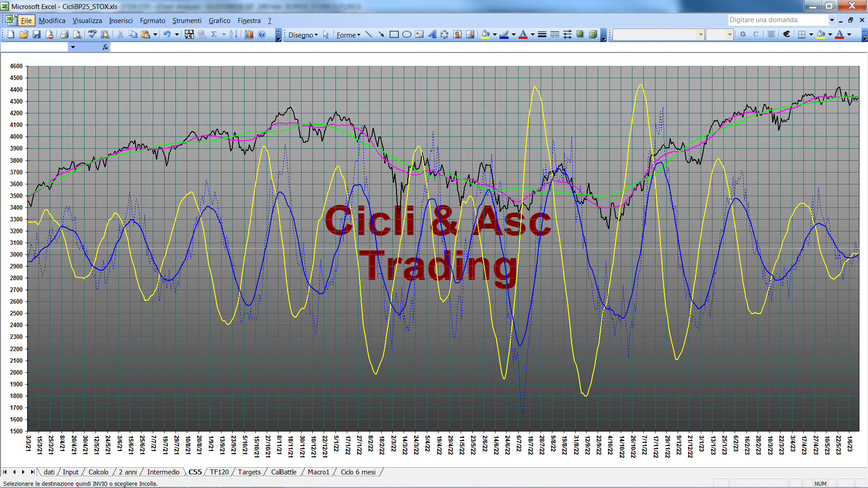Open the Grafico menu
Viewport: 868px width, 488px height.
219,20
